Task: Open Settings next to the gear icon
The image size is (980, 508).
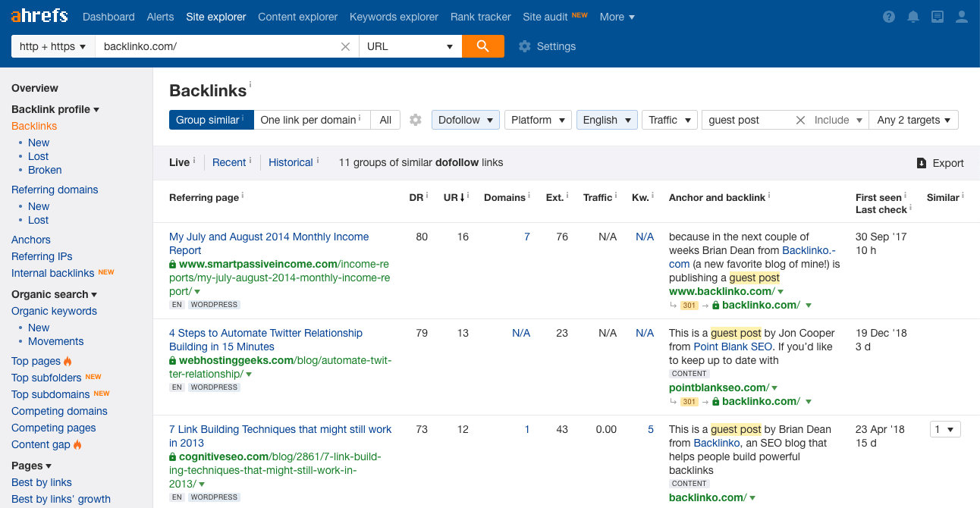Action: tap(556, 46)
